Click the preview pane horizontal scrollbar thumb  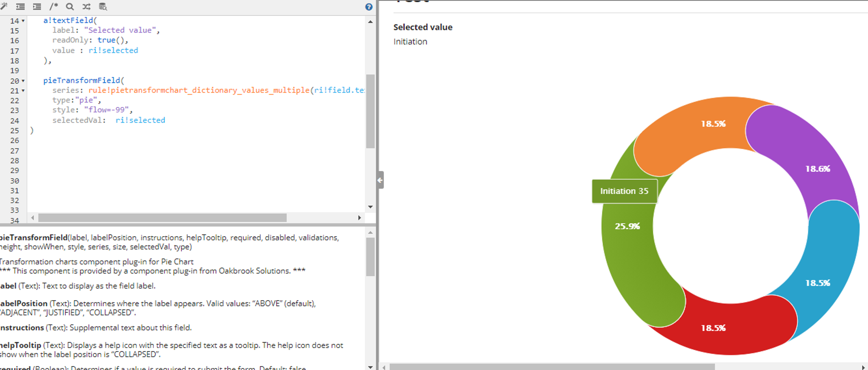(552, 367)
